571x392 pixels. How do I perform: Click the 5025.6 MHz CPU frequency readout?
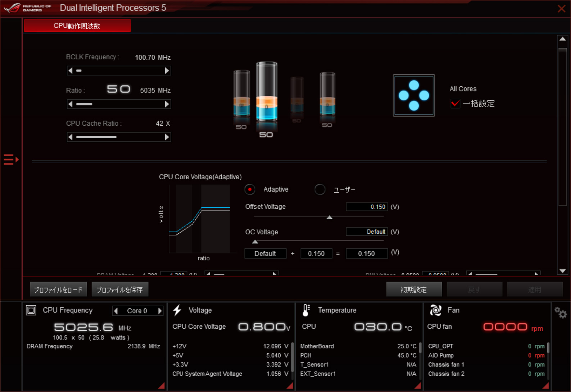92,327
